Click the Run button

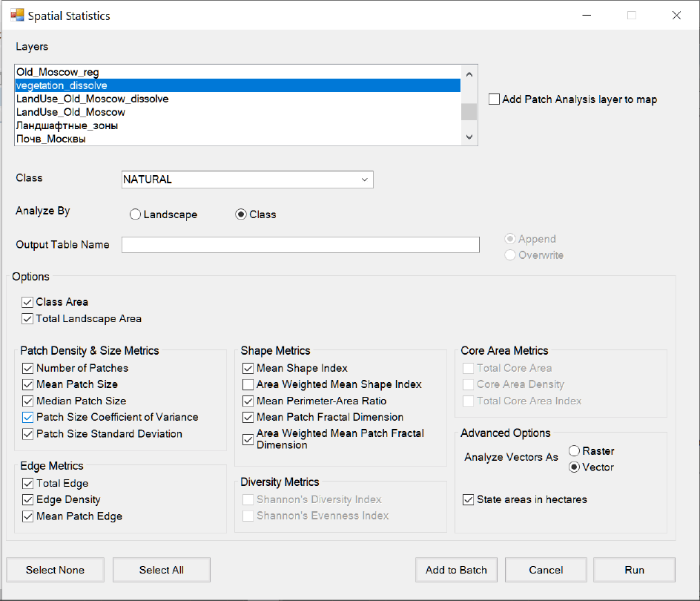coord(635,570)
